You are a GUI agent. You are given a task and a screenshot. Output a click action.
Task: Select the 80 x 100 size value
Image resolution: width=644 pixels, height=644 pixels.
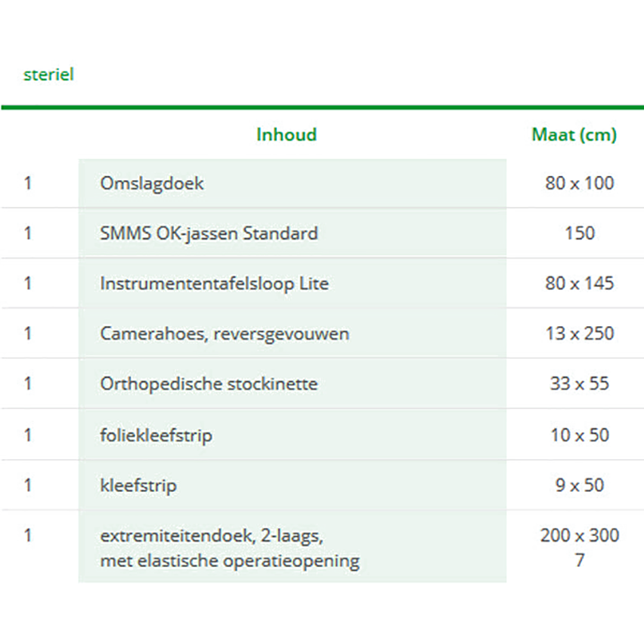(x=580, y=183)
